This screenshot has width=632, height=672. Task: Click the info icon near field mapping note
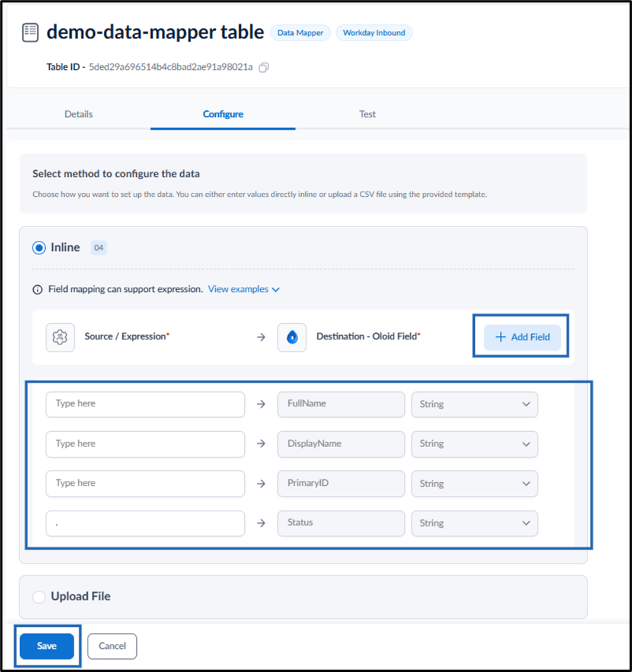click(x=38, y=289)
